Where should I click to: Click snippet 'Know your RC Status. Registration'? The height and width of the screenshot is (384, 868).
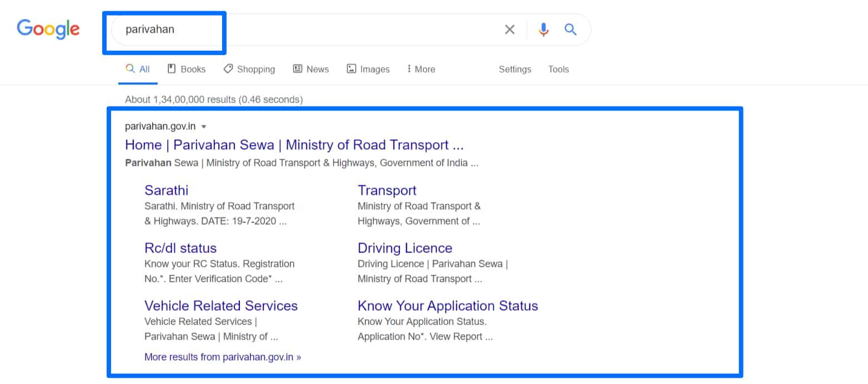click(219, 264)
